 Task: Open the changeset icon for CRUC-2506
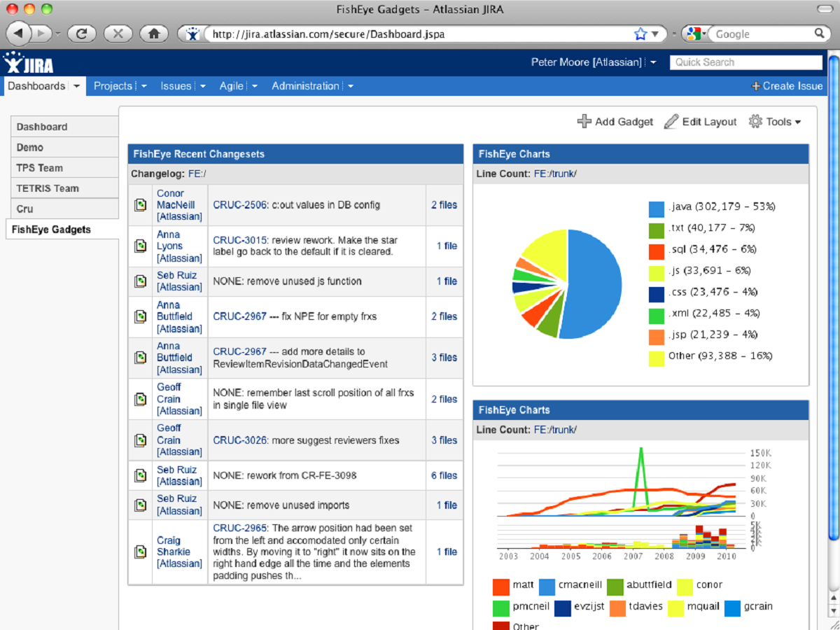(141, 205)
